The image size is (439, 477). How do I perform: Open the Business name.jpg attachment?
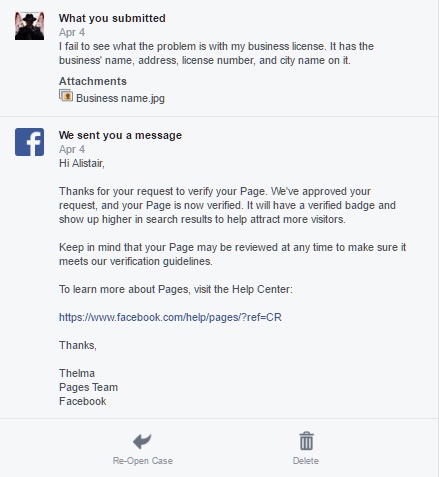[x=120, y=98]
